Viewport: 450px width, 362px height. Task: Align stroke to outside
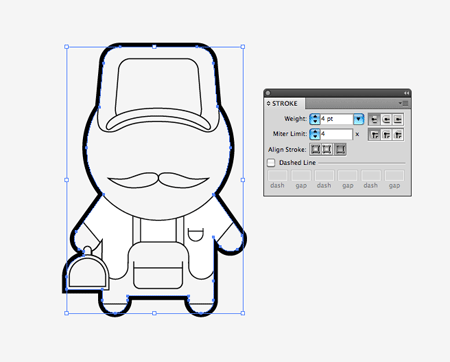pyautogui.click(x=340, y=149)
